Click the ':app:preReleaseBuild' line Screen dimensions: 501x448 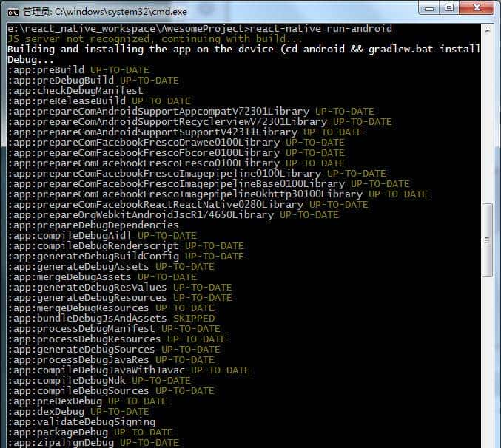click(x=99, y=101)
